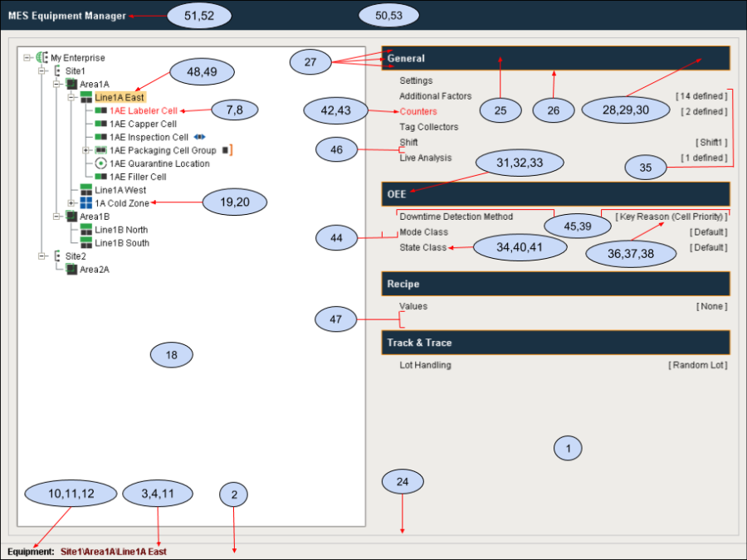Click the General section header bar
The image size is (747, 560).
click(x=555, y=58)
